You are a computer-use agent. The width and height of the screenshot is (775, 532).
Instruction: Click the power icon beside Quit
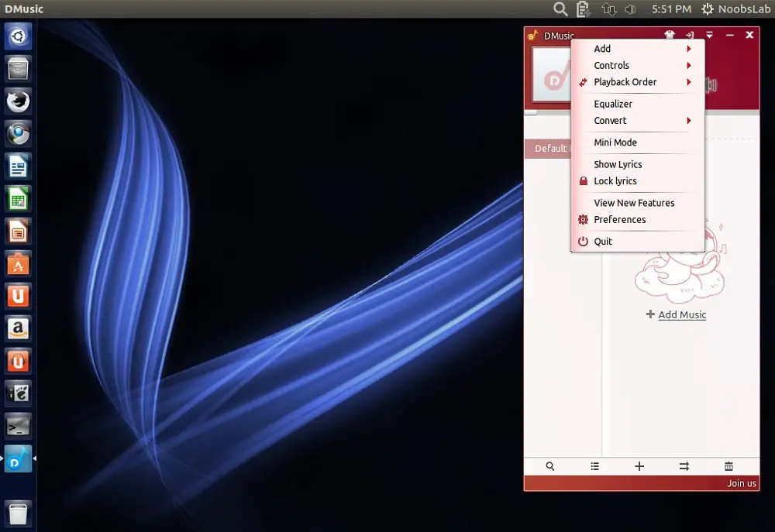tap(584, 241)
